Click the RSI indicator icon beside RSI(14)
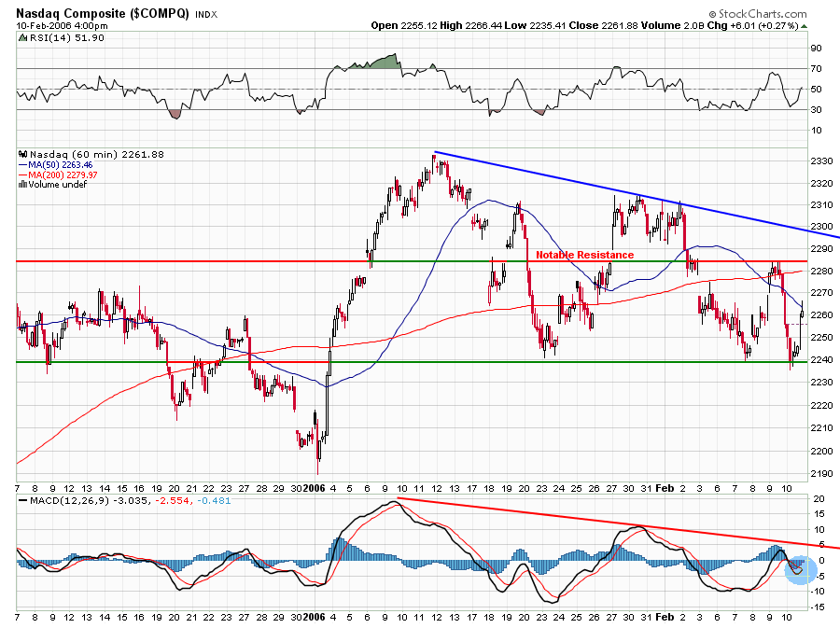The width and height of the screenshot is (840, 628). point(23,38)
